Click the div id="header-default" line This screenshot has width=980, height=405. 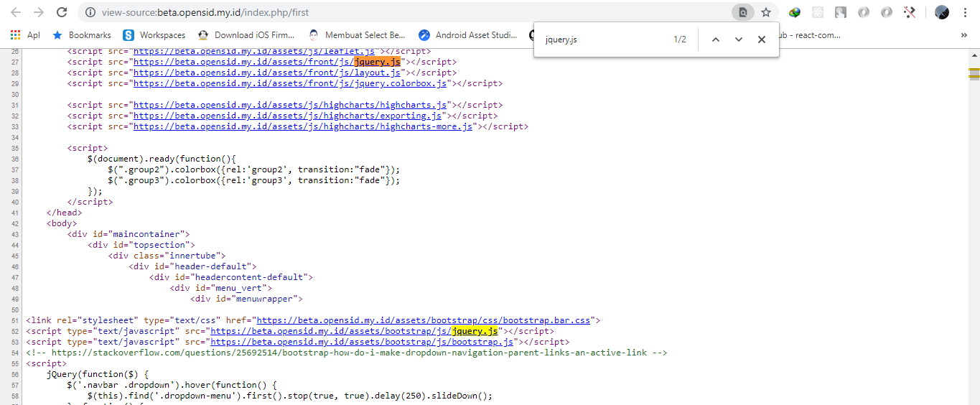pos(192,266)
